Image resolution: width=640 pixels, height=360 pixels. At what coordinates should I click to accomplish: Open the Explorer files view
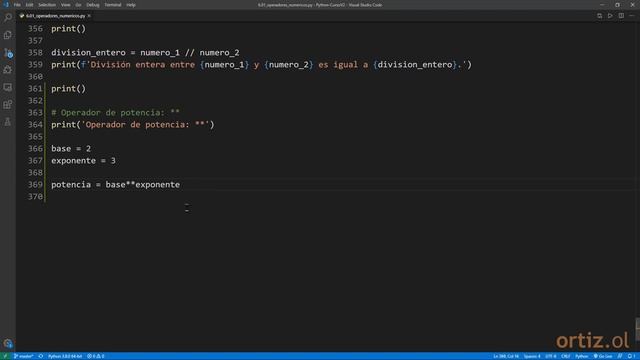pyautogui.click(x=7, y=35)
